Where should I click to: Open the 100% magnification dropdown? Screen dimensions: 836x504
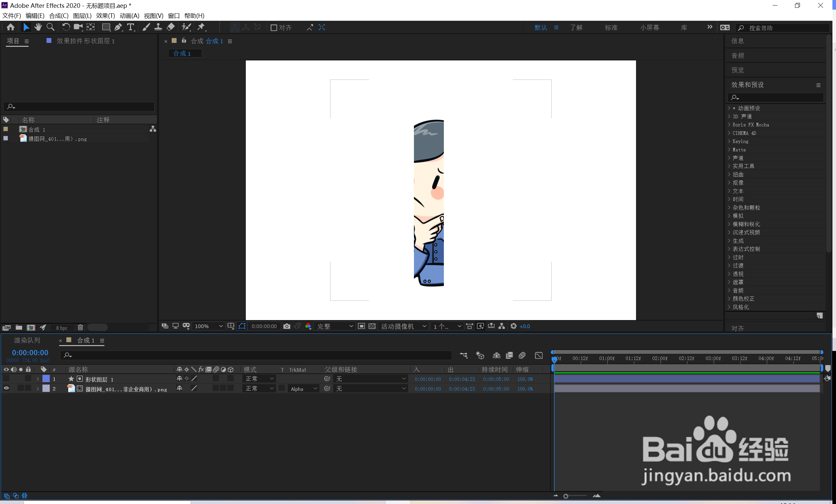pos(208,326)
